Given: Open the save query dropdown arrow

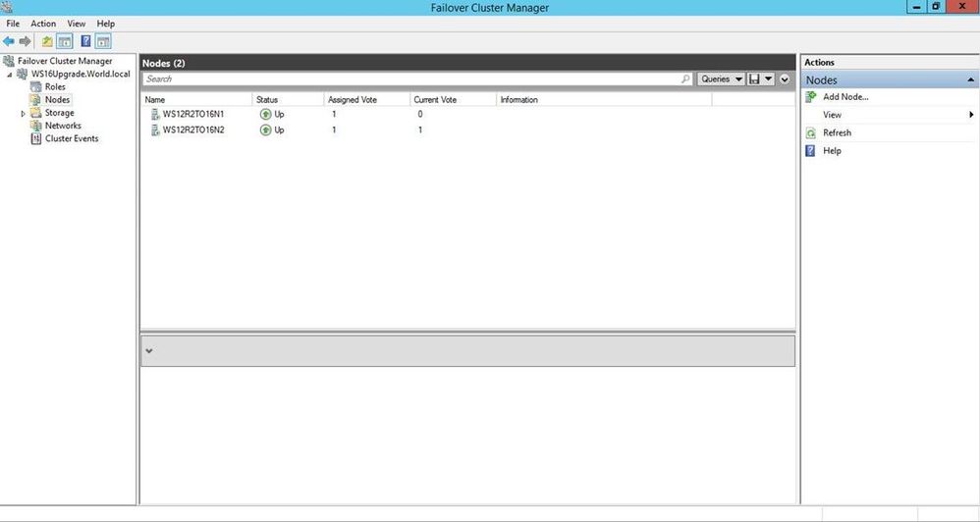Looking at the screenshot, I should coord(769,78).
